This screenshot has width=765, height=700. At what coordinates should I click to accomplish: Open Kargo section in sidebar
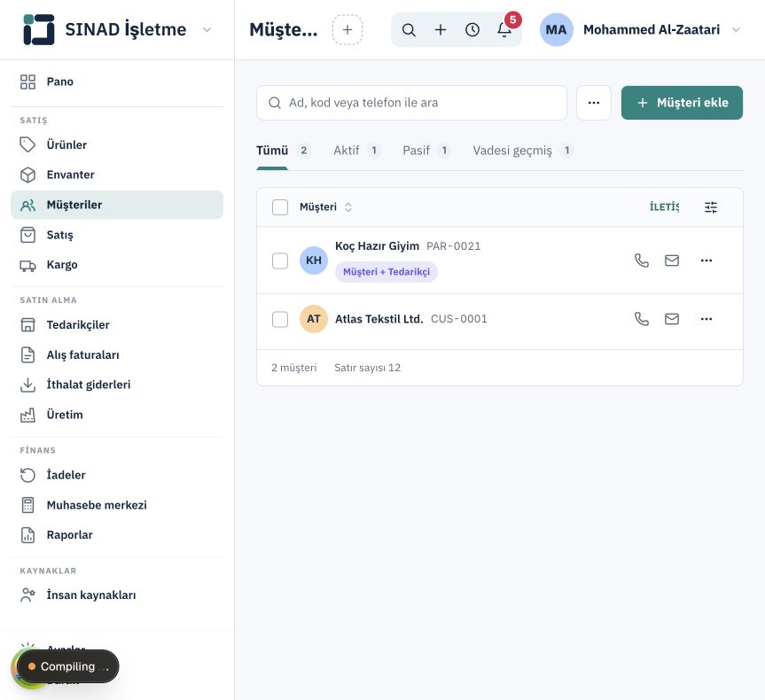coord(117,265)
